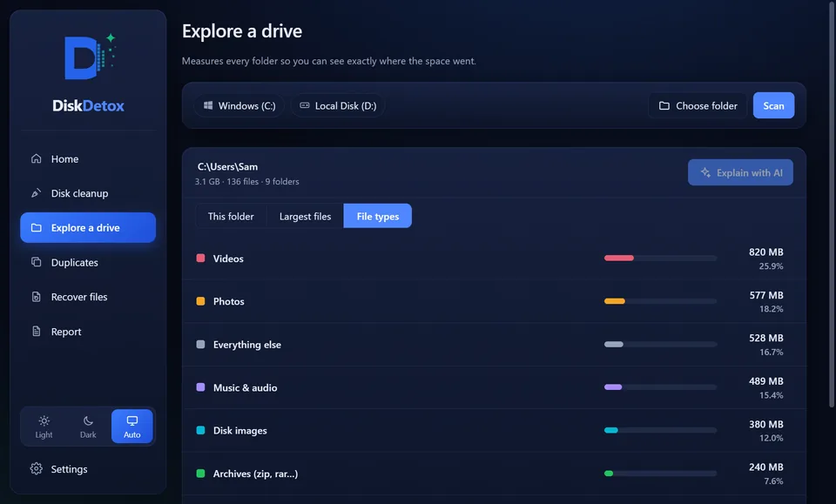Click the Videos usage bar
Viewport: 836px width, 504px height.
(x=661, y=258)
